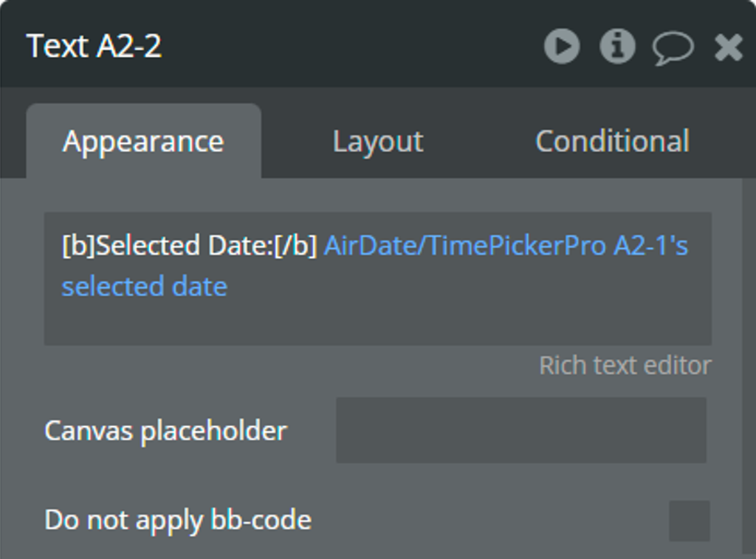
Task: Switch to the Appearance tab
Action: tap(143, 141)
